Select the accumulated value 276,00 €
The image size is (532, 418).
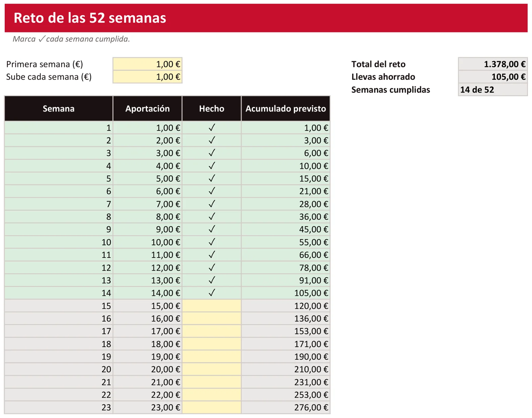[x=286, y=407]
